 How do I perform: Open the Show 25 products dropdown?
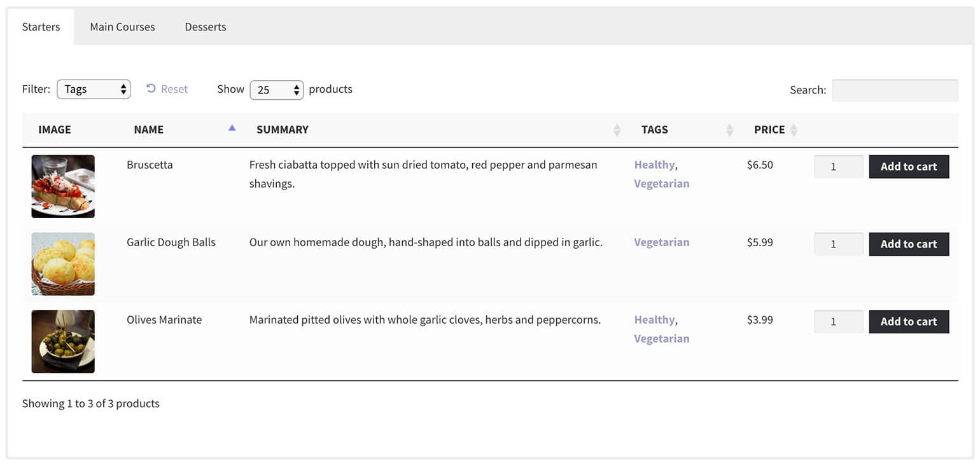click(x=277, y=90)
